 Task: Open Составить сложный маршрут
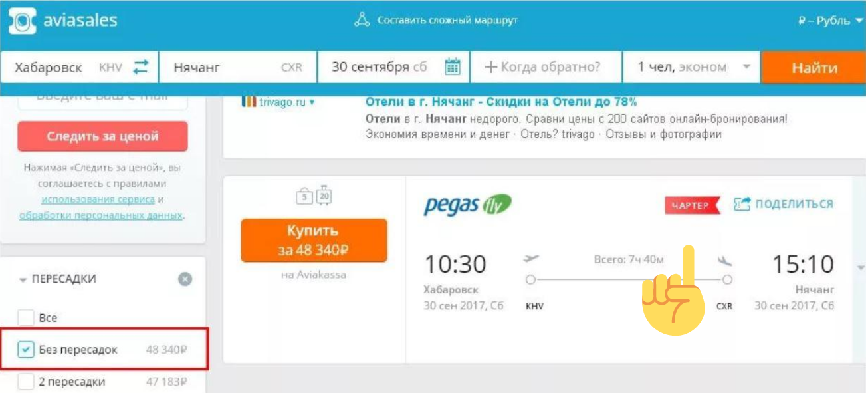pyautogui.click(x=447, y=20)
